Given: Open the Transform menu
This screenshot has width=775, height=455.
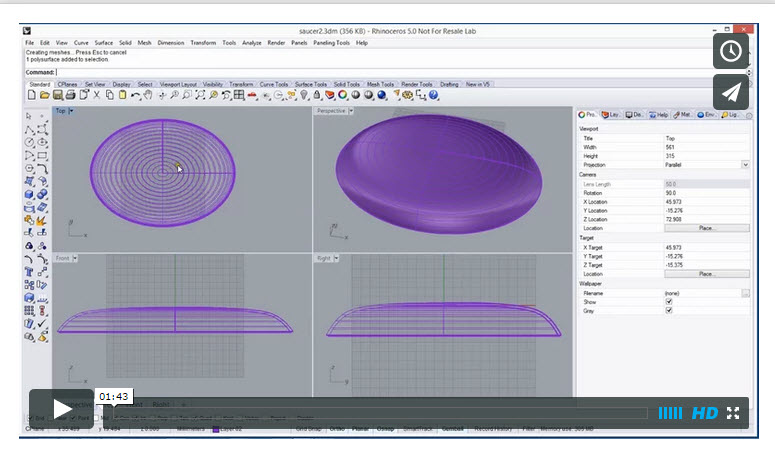Looking at the screenshot, I should point(203,43).
